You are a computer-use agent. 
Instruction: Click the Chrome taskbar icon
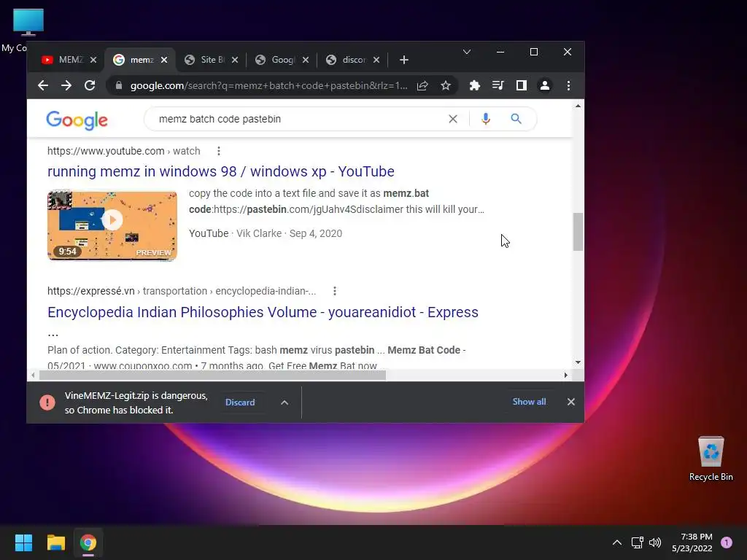tap(88, 542)
